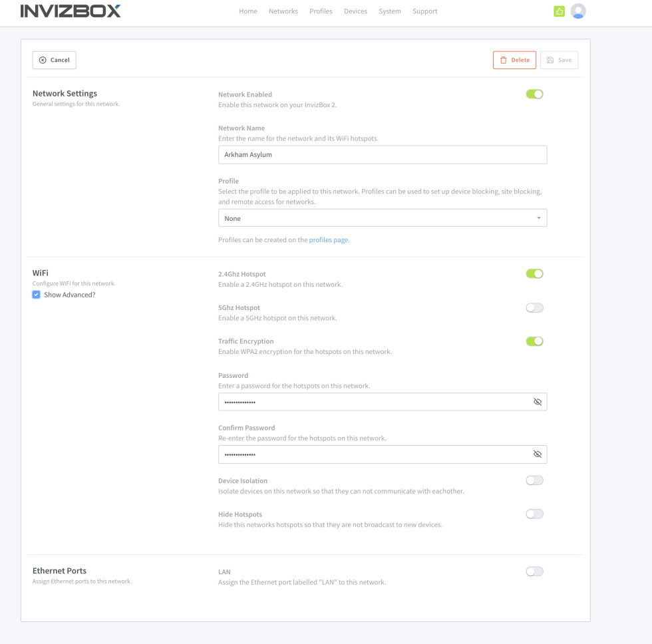
Task: Open the user account avatar icon
Action: pos(578,11)
